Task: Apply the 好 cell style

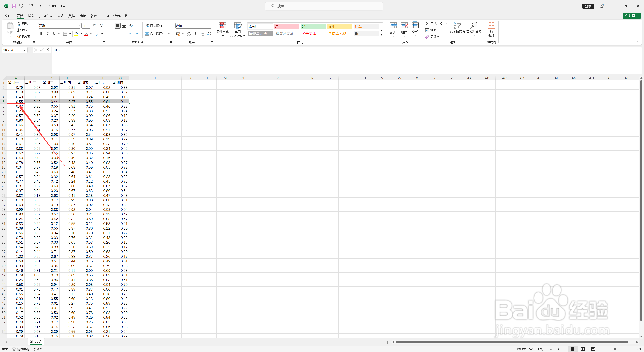Action: 313,26
